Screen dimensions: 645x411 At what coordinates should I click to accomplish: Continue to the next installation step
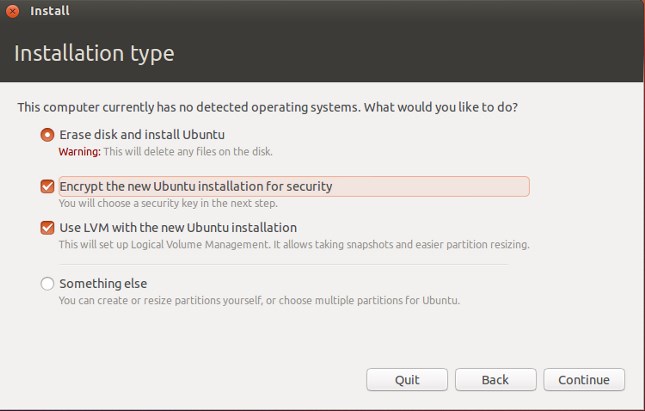584,380
